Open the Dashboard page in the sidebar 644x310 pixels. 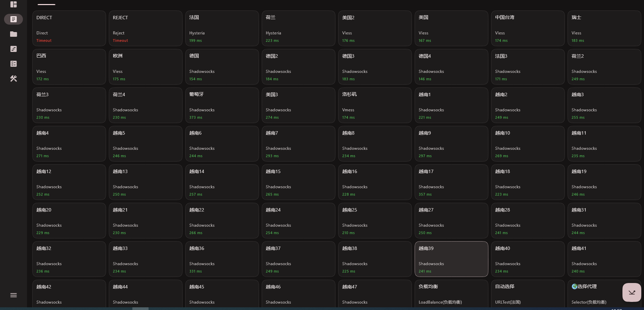click(13, 4)
